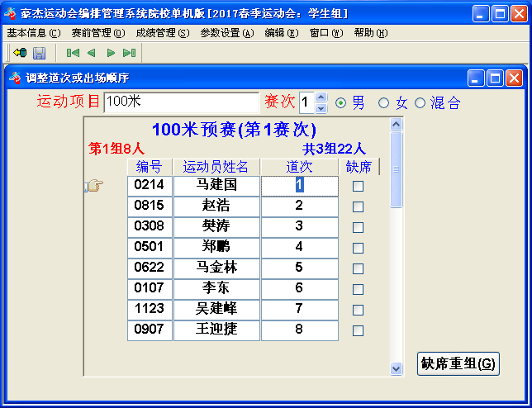Image resolution: width=532 pixels, height=408 pixels.
Task: Go to previous record toolbar icon
Action: click(91, 53)
